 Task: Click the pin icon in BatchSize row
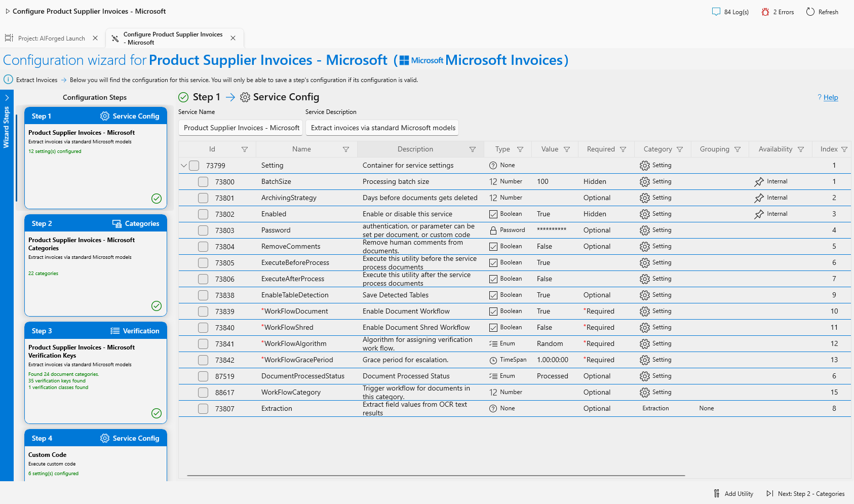[x=759, y=182]
